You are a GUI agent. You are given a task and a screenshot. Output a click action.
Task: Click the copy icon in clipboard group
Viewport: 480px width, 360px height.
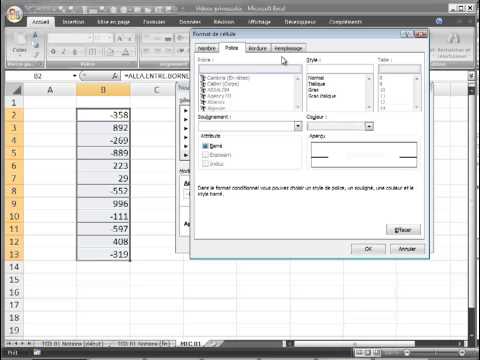pyautogui.click(x=36, y=44)
